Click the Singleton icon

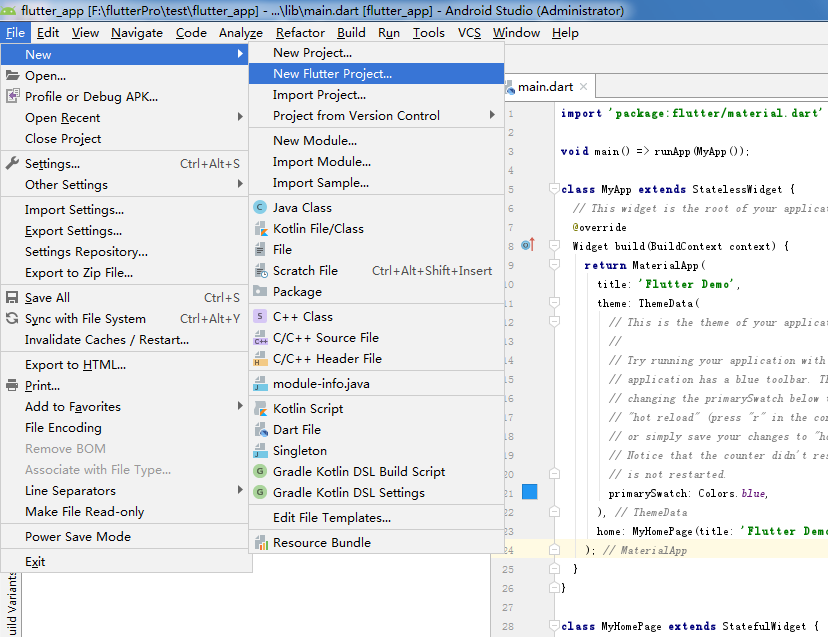pos(261,451)
